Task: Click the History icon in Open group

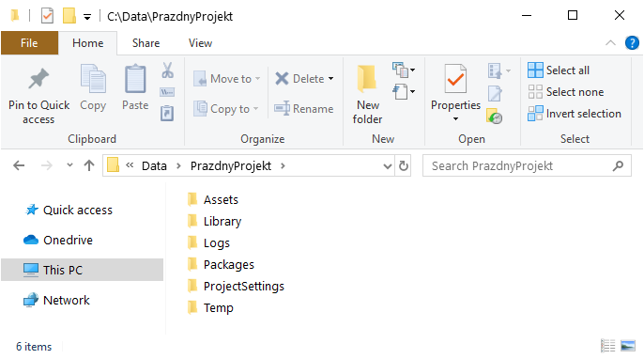Action: pyautogui.click(x=495, y=117)
